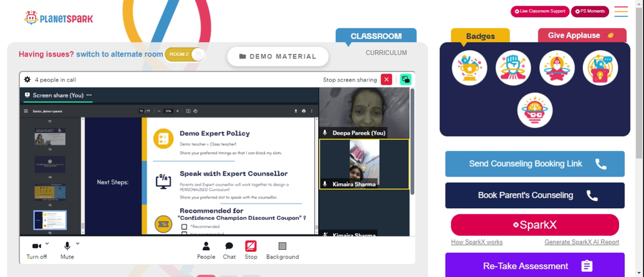644x277 pixels.
Task: Open the Chat panel
Action: (x=229, y=251)
